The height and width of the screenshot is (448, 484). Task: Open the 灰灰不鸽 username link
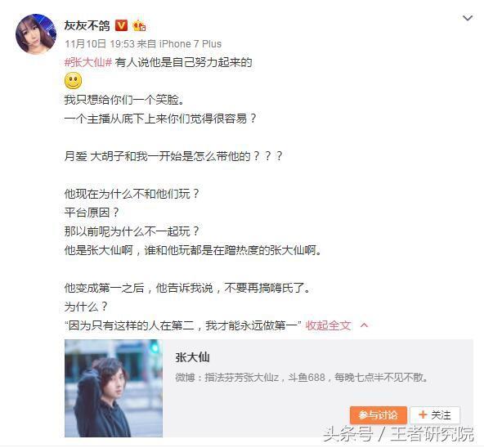pyautogui.click(x=87, y=25)
